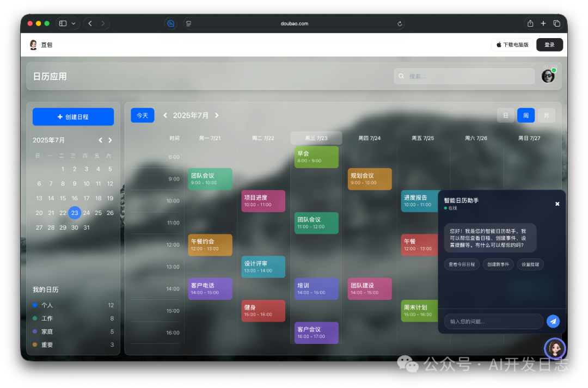Click the 今天 button
This screenshot has width=588, height=388.
click(x=143, y=115)
